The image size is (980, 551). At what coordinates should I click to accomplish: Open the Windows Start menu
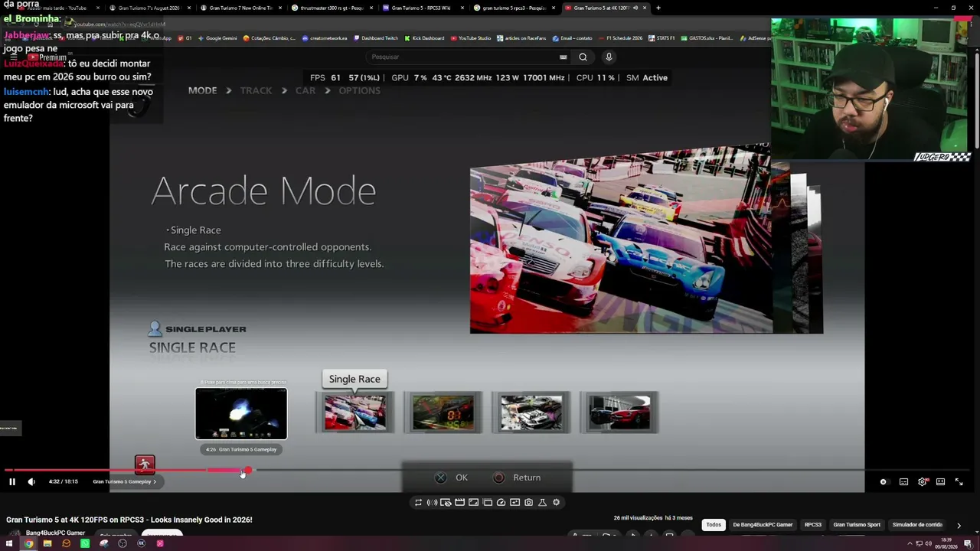pyautogui.click(x=9, y=543)
